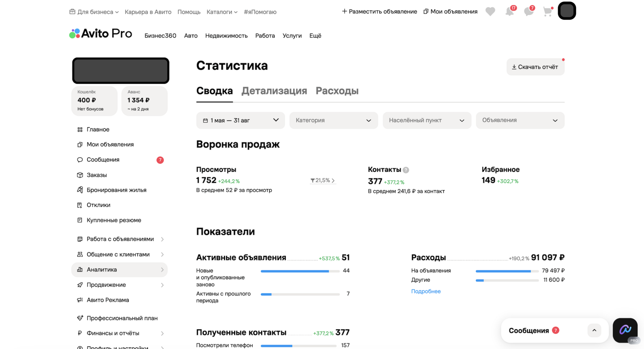Open notifications bell icon
This screenshot has height=349, width=644.
coord(510,11)
